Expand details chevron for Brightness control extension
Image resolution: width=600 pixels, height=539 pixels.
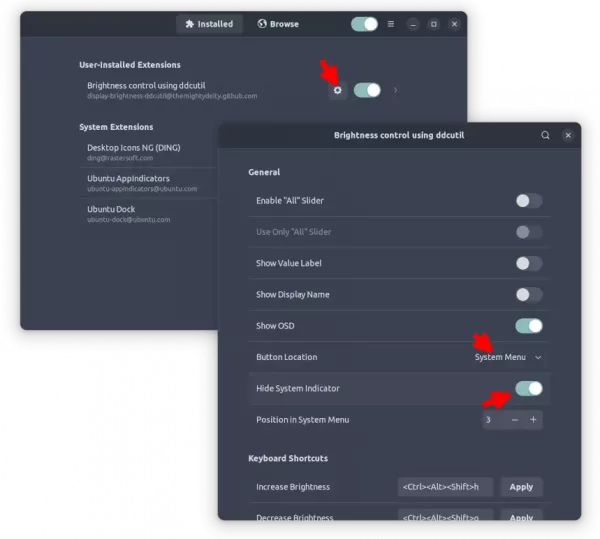pyautogui.click(x=395, y=90)
